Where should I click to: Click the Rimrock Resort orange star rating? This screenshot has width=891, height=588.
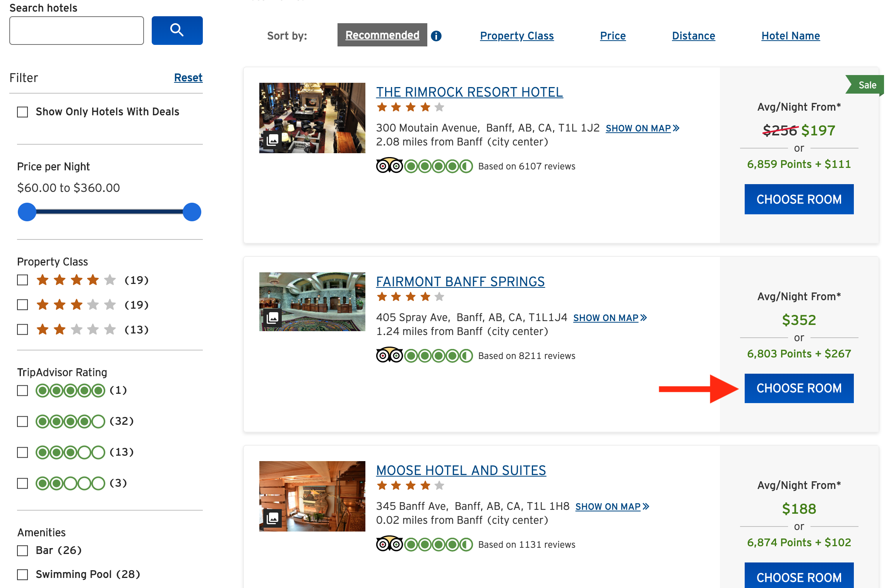click(x=410, y=107)
